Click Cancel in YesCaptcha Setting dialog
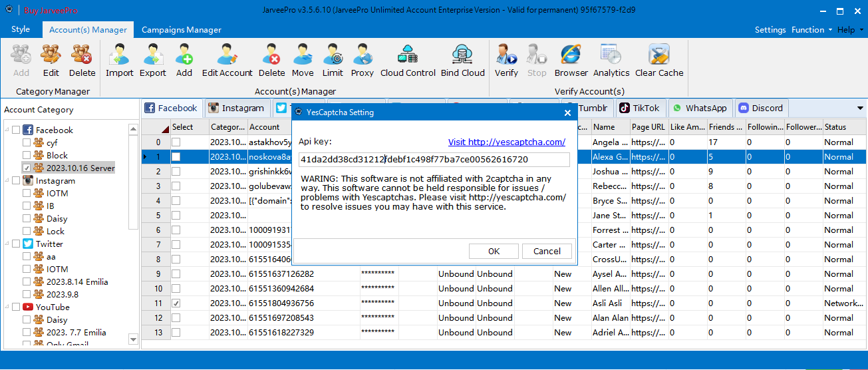The height and width of the screenshot is (370, 868). tap(547, 251)
